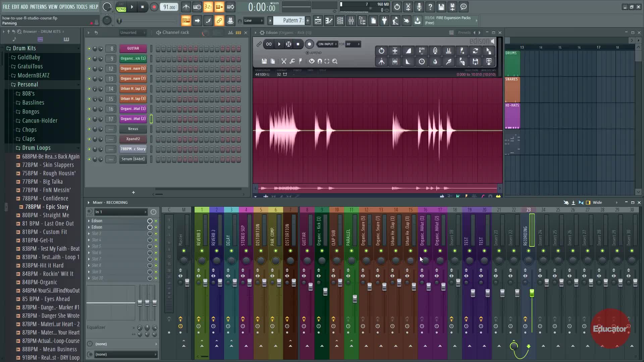Viewport: 644px width, 362px height.
Task: Click Edison's record button
Action: pos(309,44)
